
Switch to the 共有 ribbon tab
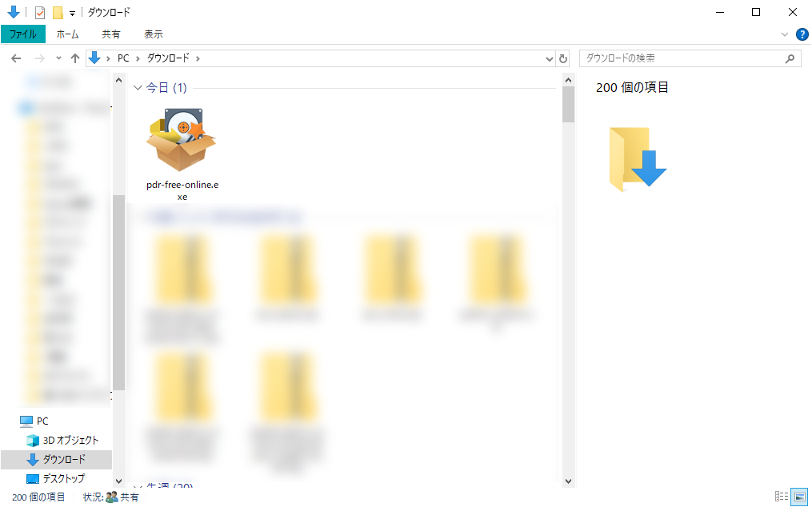tap(111, 34)
